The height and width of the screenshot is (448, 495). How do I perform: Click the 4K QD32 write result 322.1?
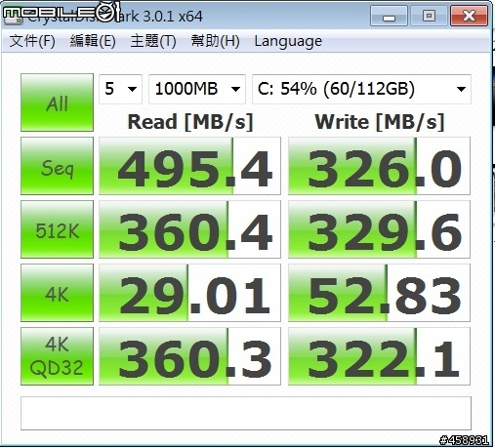click(x=379, y=356)
